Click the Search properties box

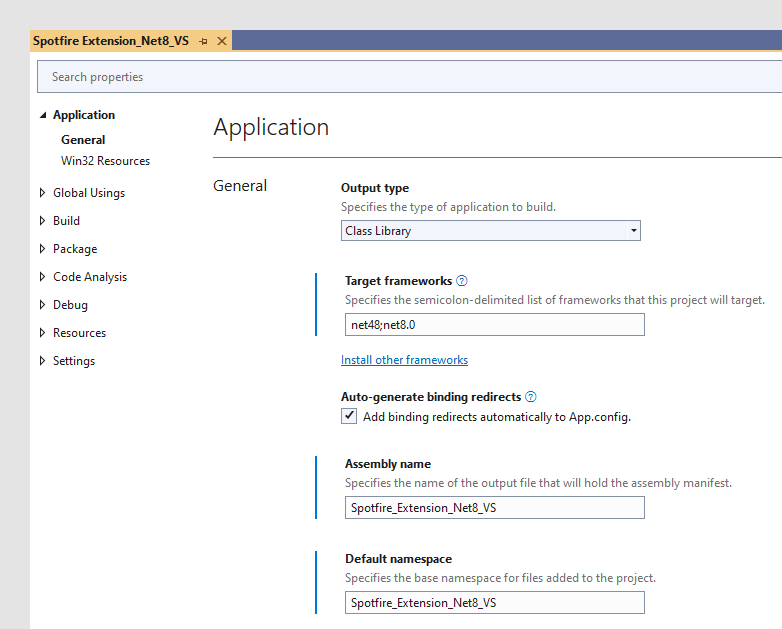(x=400, y=77)
